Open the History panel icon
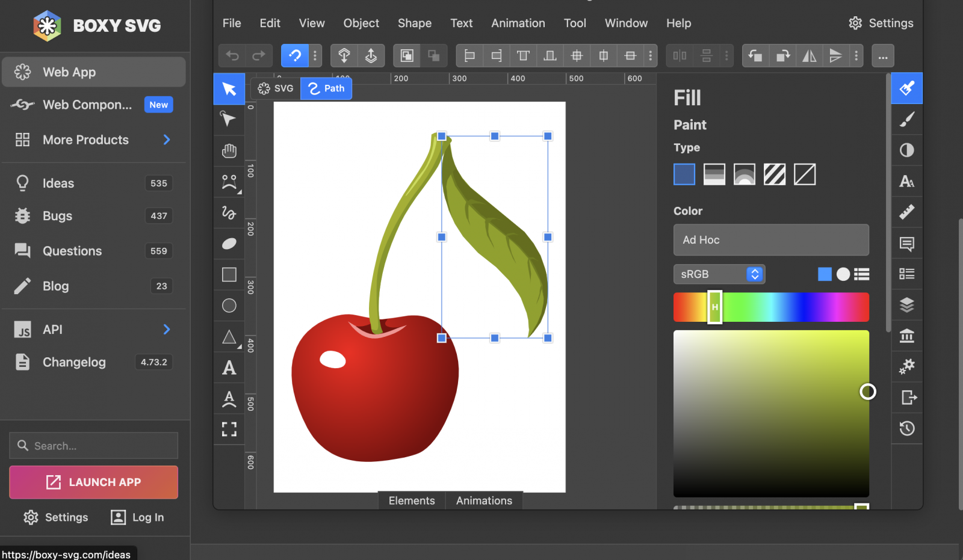Image resolution: width=963 pixels, height=560 pixels. 906,428
